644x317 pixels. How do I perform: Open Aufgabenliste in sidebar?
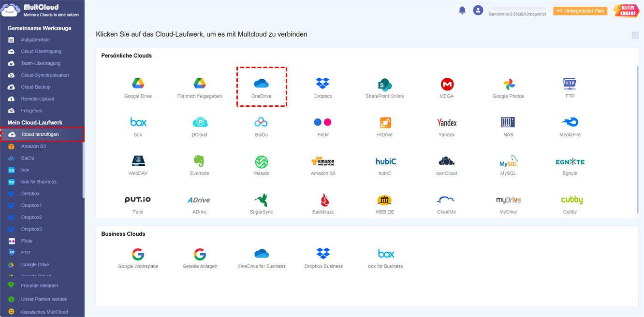tap(35, 40)
